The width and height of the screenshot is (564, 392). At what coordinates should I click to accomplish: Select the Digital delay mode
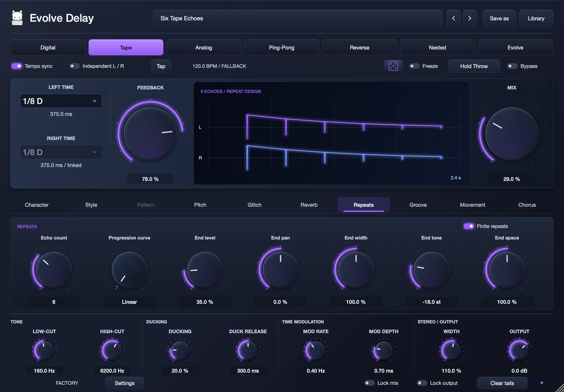(48, 47)
